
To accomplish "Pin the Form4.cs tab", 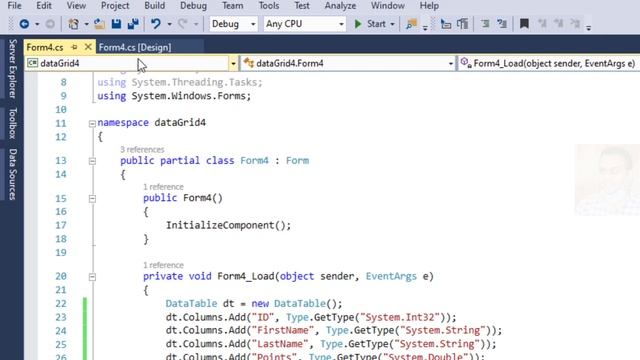I will coord(74,47).
